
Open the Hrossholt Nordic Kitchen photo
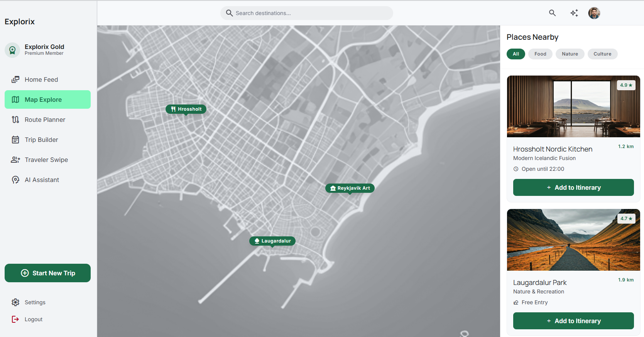(x=573, y=106)
